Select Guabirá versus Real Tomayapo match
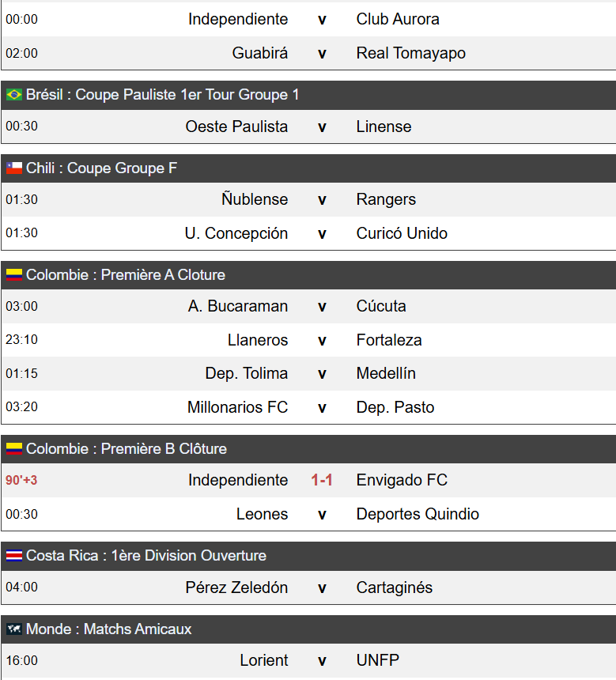The height and width of the screenshot is (680, 616). coord(308,53)
